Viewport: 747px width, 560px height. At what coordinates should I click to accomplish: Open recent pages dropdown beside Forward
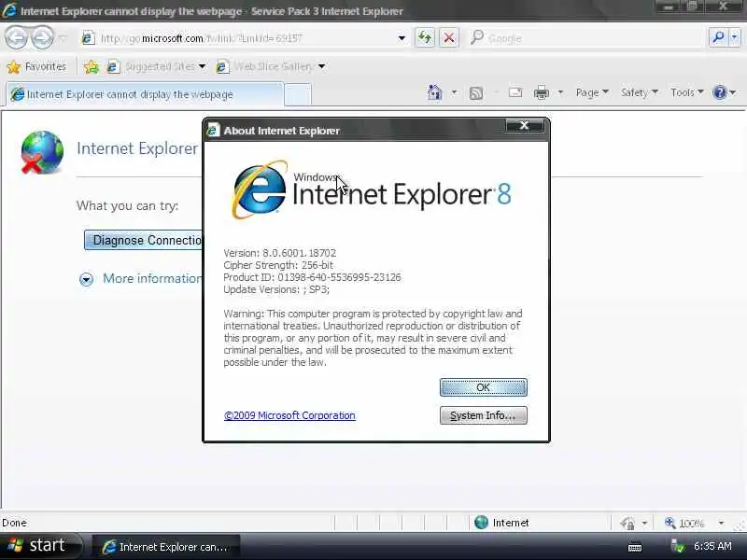point(63,38)
